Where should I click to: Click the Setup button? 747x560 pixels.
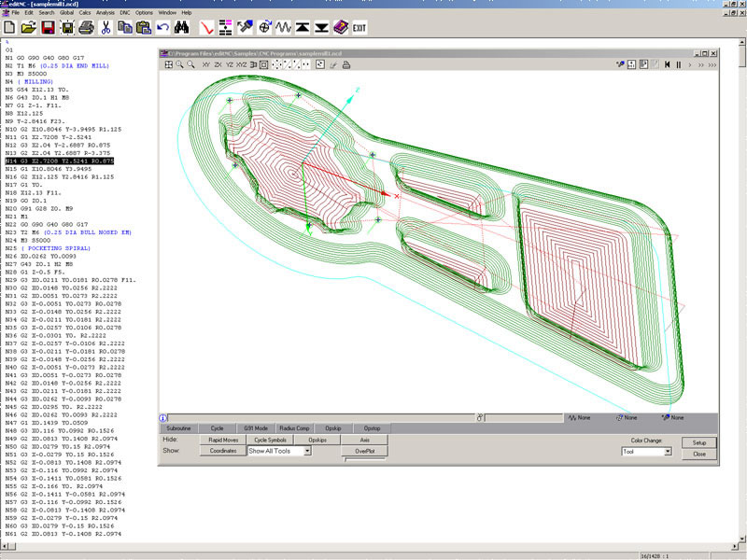pyautogui.click(x=699, y=443)
